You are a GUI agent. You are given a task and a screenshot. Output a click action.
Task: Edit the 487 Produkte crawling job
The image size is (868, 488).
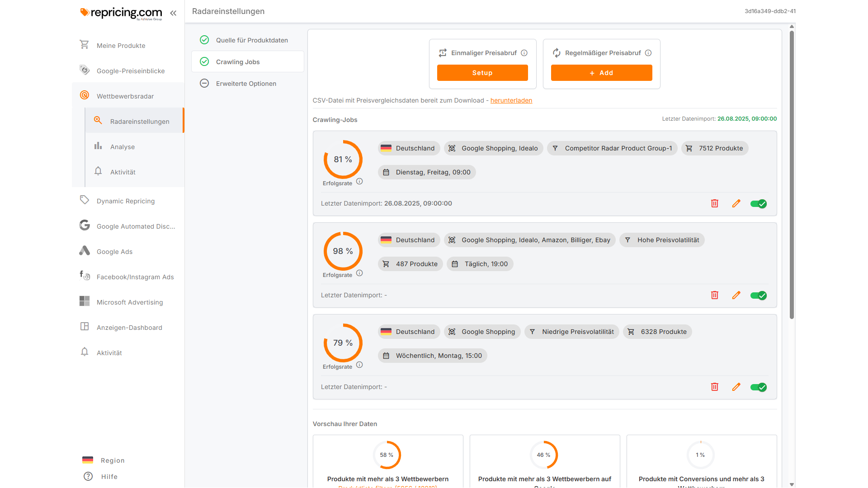pyautogui.click(x=736, y=295)
